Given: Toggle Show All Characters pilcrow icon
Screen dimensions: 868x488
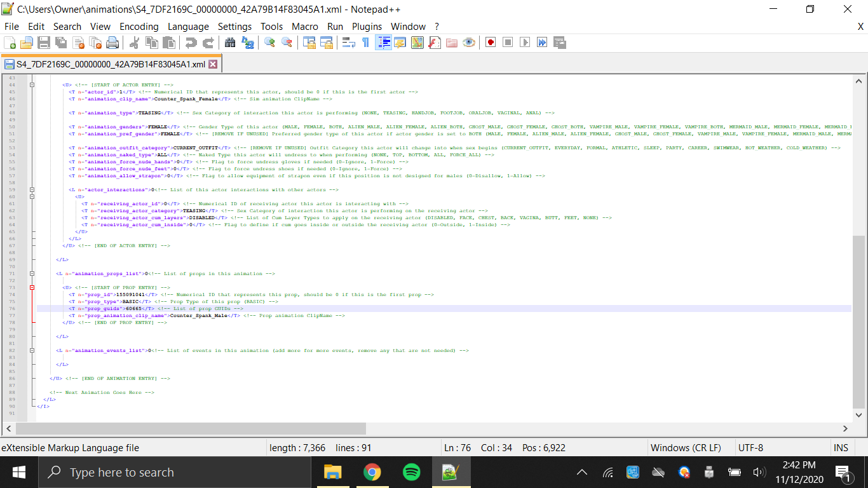Looking at the screenshot, I should [365, 43].
